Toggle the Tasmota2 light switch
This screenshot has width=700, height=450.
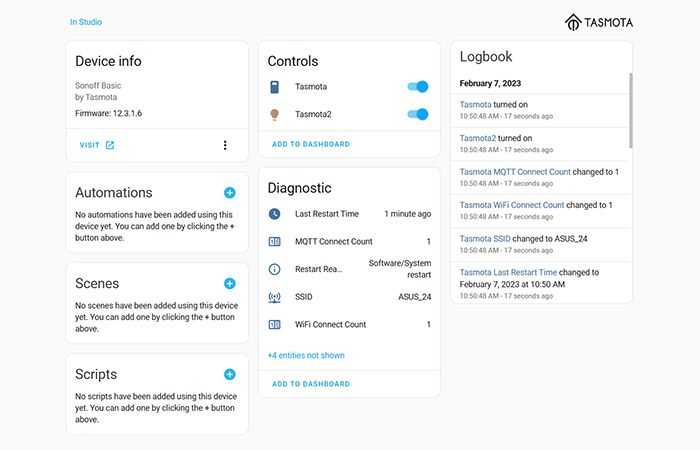click(417, 114)
